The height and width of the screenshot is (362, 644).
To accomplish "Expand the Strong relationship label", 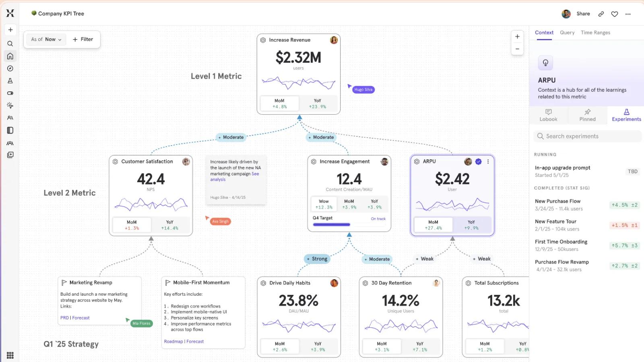I will tap(317, 259).
